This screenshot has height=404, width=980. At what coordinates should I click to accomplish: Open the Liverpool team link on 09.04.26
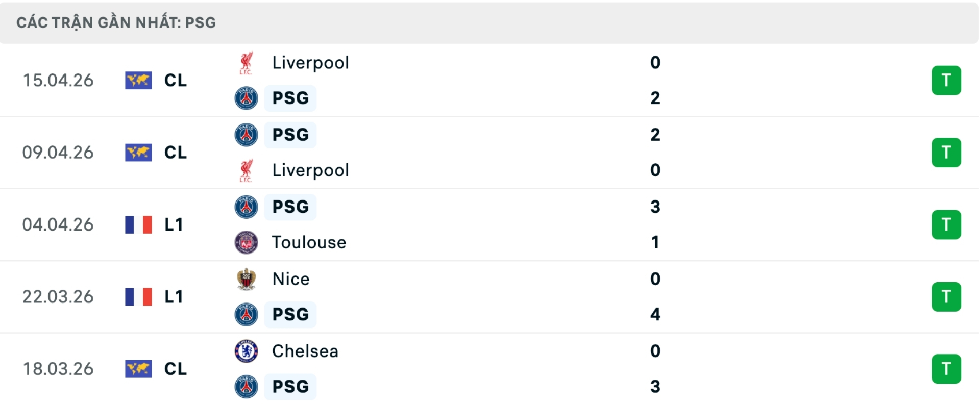[310, 170]
